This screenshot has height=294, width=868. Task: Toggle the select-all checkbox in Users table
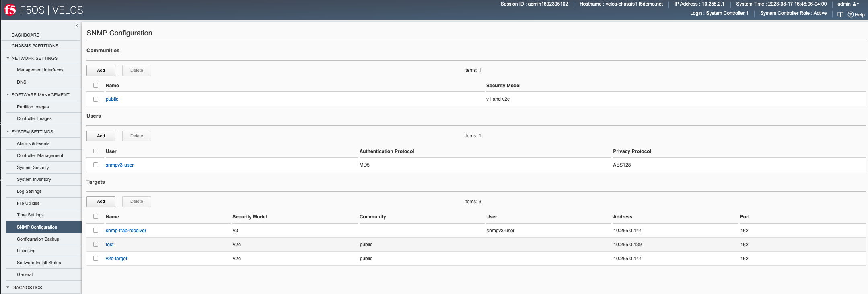coord(96,151)
